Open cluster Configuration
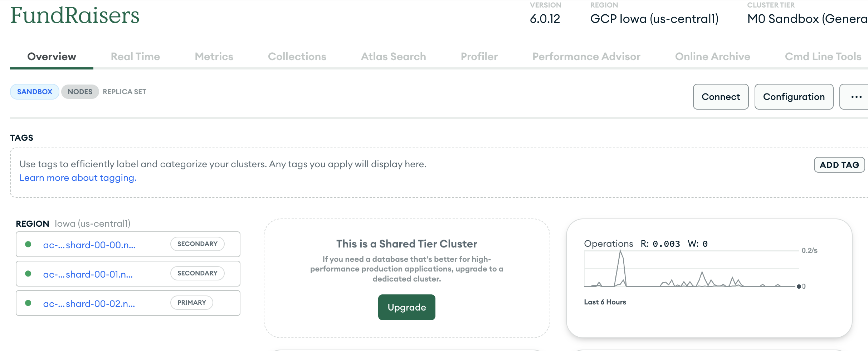The height and width of the screenshot is (351, 868). (x=794, y=97)
